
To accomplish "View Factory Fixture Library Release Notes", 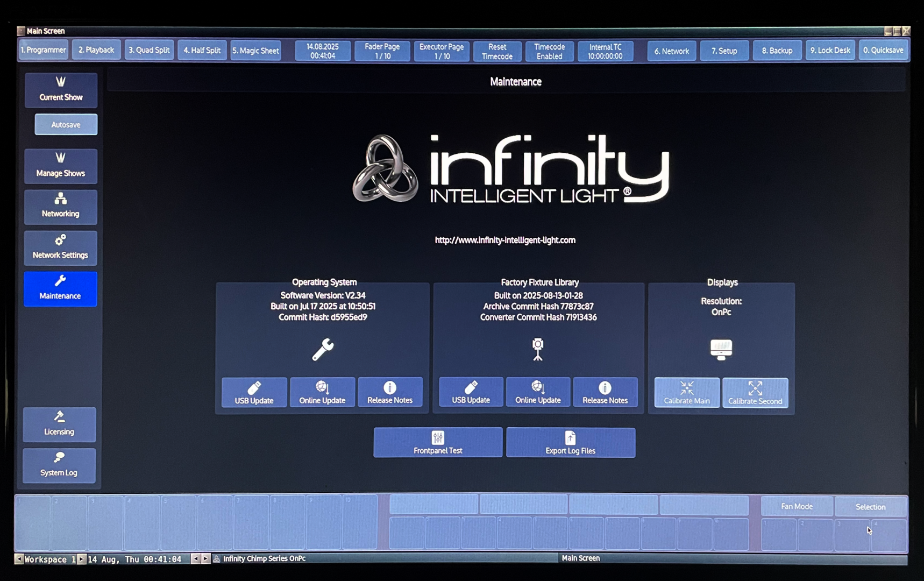I will click(605, 392).
